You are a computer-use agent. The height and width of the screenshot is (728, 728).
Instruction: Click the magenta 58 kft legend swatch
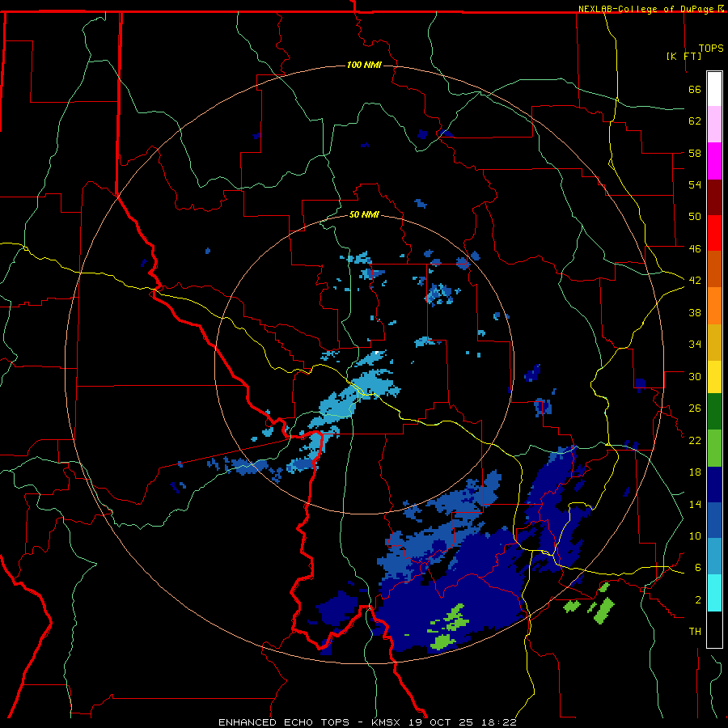point(714,161)
